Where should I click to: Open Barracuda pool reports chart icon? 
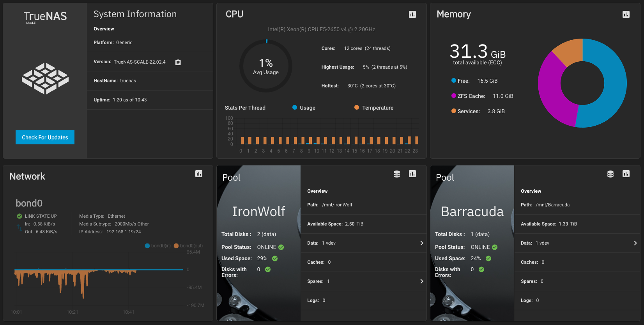point(626,174)
